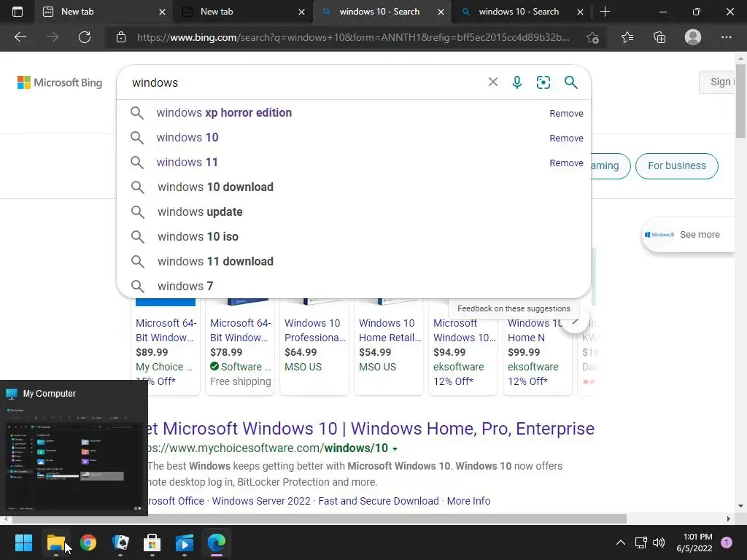
Task: Open File Explorer from taskbar
Action: [55, 542]
